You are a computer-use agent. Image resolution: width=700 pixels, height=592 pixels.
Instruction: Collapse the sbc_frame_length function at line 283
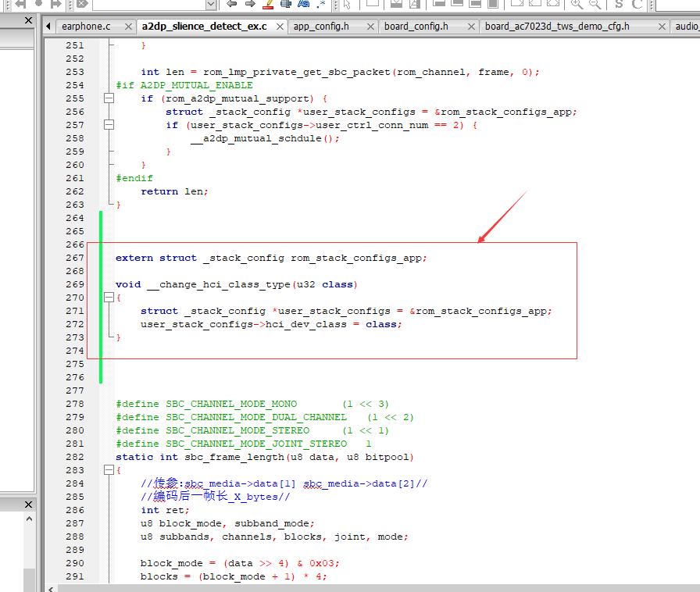coord(109,469)
